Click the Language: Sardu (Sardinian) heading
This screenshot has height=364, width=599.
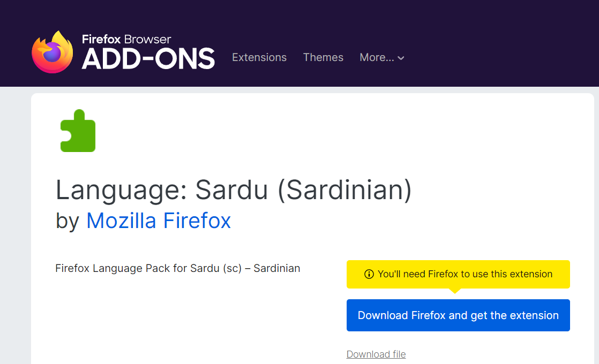pyautogui.click(x=234, y=189)
